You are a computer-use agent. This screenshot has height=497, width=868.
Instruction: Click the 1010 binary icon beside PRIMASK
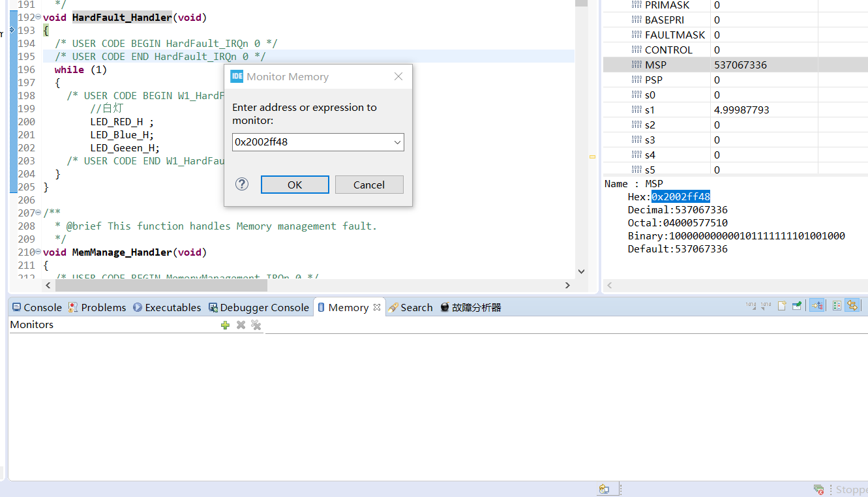click(x=637, y=5)
